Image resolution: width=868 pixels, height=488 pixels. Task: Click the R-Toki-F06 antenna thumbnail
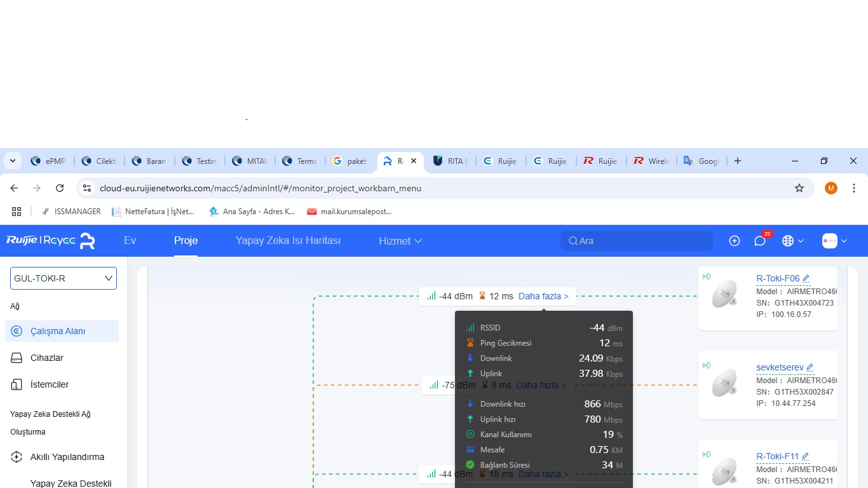(725, 295)
